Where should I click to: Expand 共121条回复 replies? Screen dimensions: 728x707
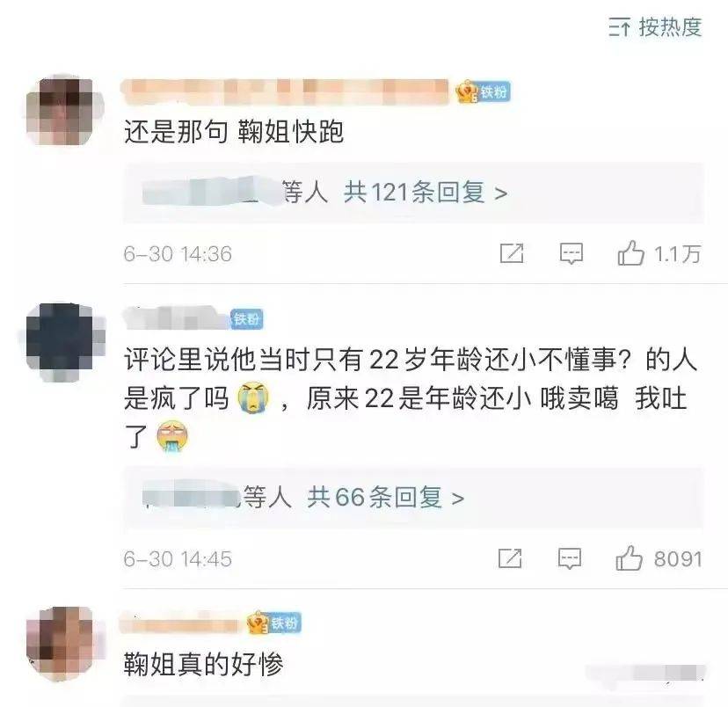coord(426,193)
